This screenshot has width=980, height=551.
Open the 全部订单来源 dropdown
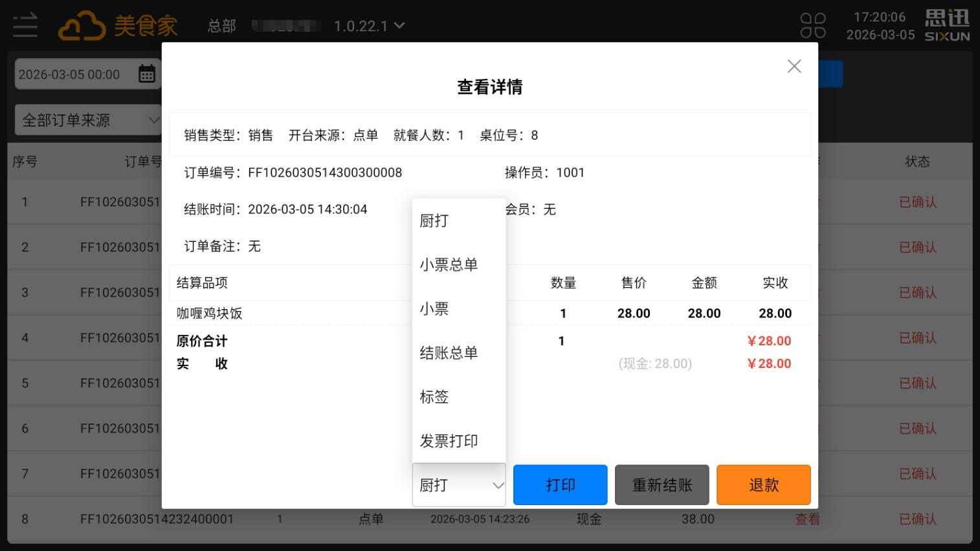tap(88, 120)
